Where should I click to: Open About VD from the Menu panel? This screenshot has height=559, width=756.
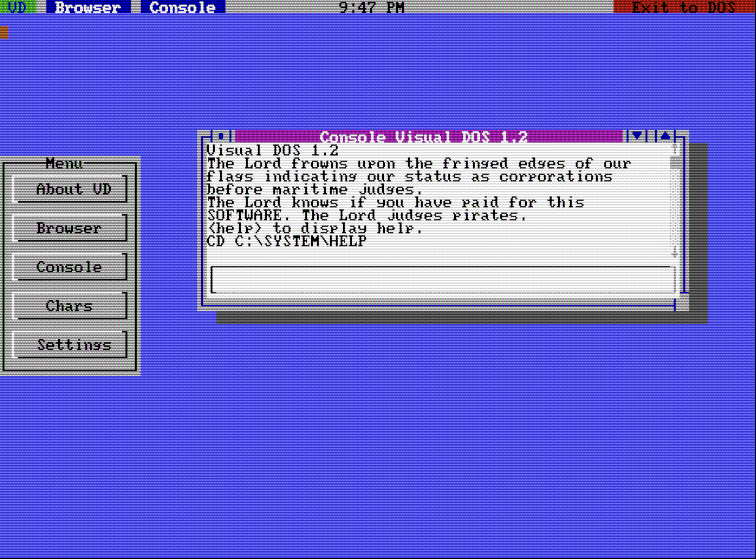pos(70,189)
